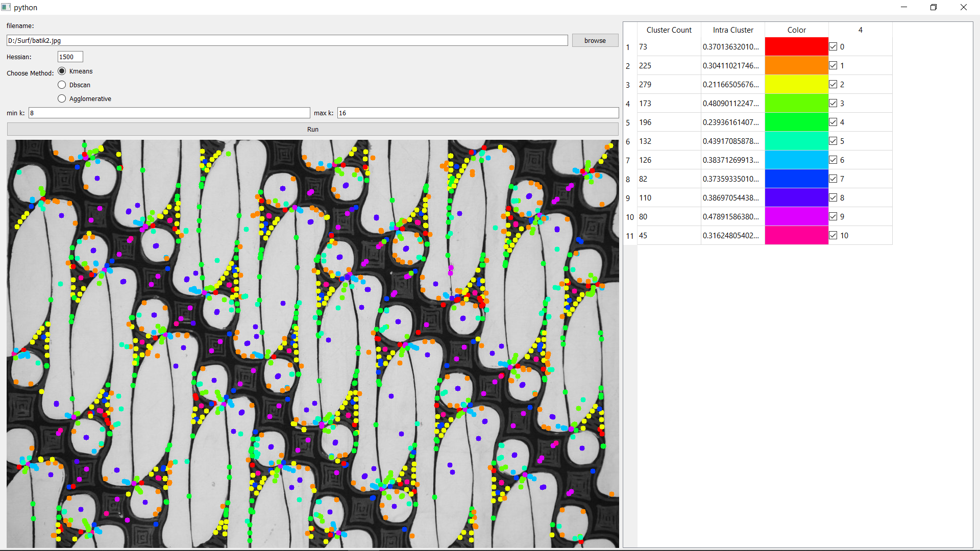
Task: Click the magenta swatch in row 10
Action: pyautogui.click(x=796, y=217)
